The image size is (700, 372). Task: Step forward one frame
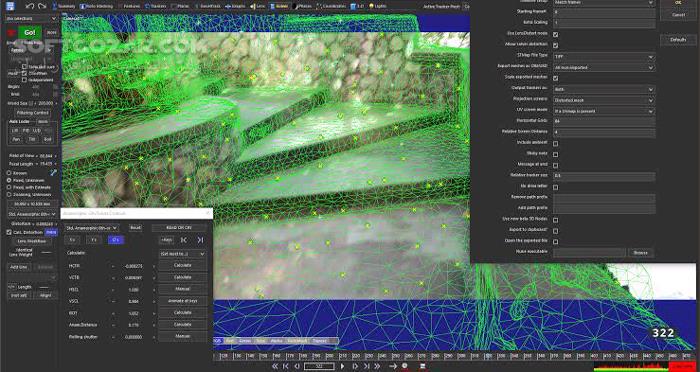[x=355, y=366]
